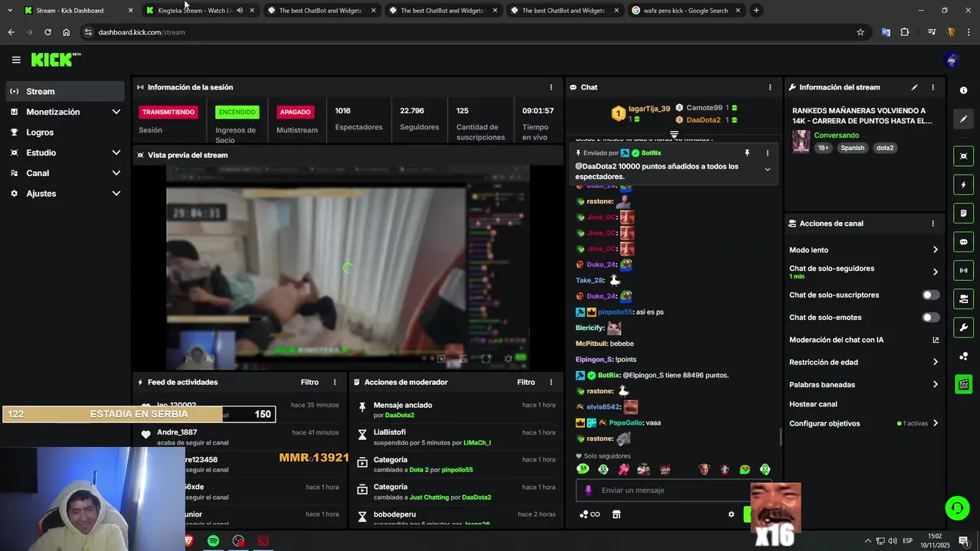Open Moderación del chat con IA link
The image size is (980, 551).
click(864, 340)
